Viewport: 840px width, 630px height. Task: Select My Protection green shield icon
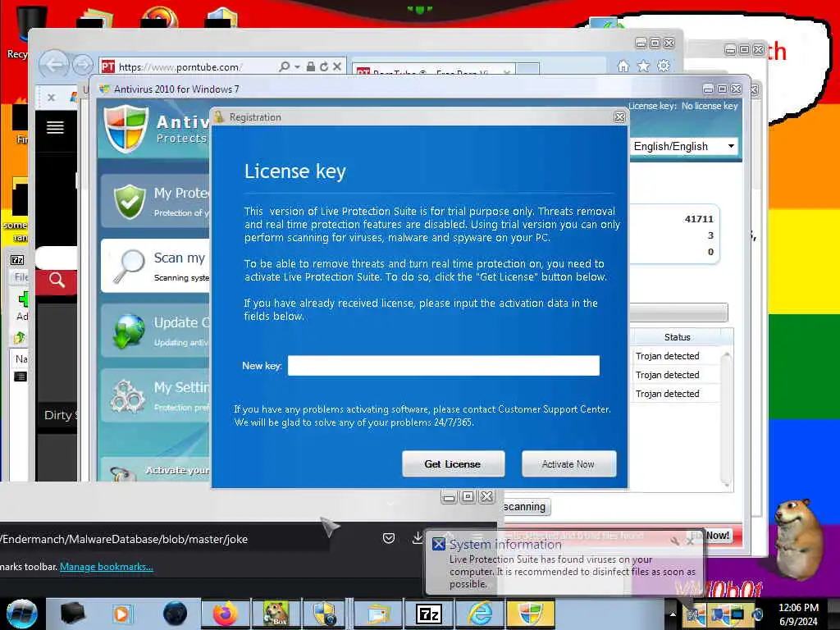click(x=129, y=202)
